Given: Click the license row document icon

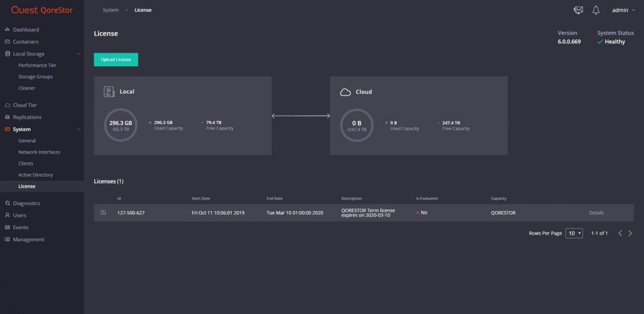Looking at the screenshot, I should pyautogui.click(x=103, y=213).
